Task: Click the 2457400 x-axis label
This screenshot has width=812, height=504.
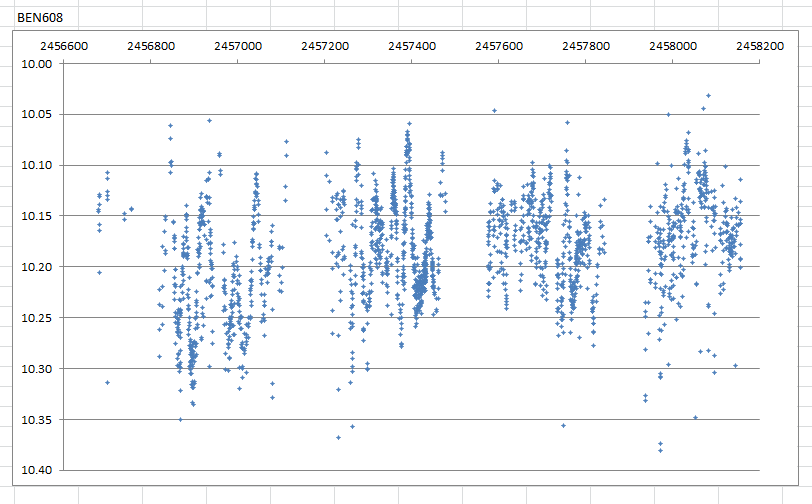Action: tap(411, 46)
